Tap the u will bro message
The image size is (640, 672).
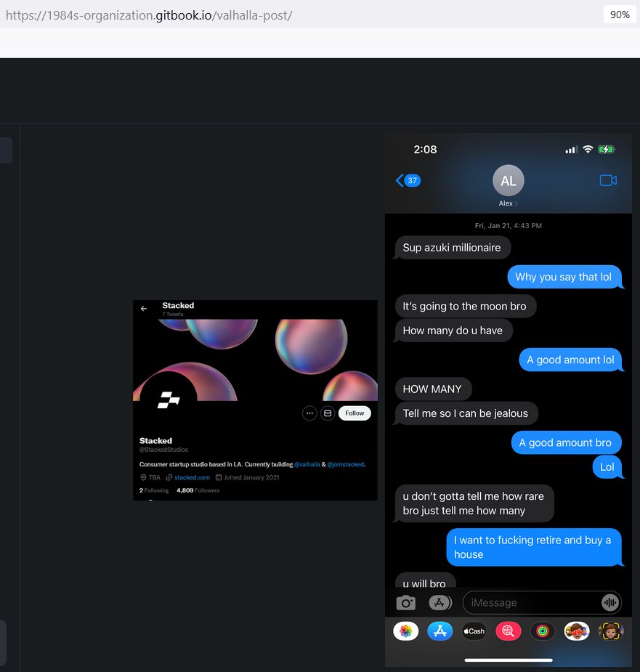tap(424, 580)
